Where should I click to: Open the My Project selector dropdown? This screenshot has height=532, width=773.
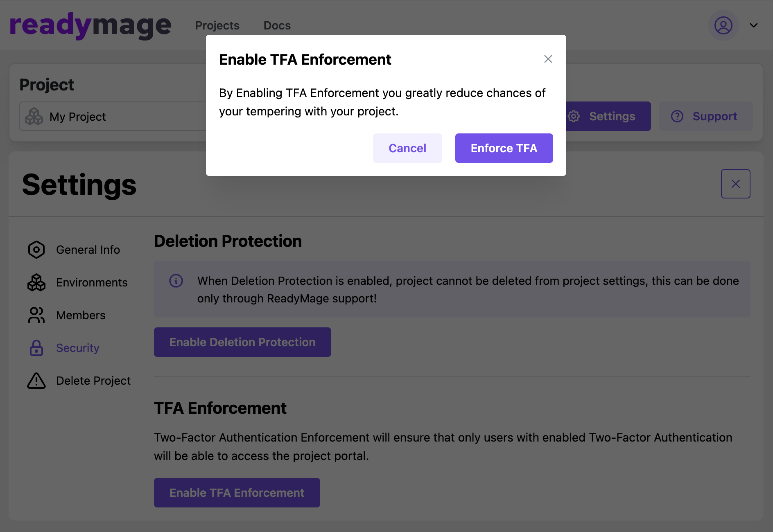point(113,117)
